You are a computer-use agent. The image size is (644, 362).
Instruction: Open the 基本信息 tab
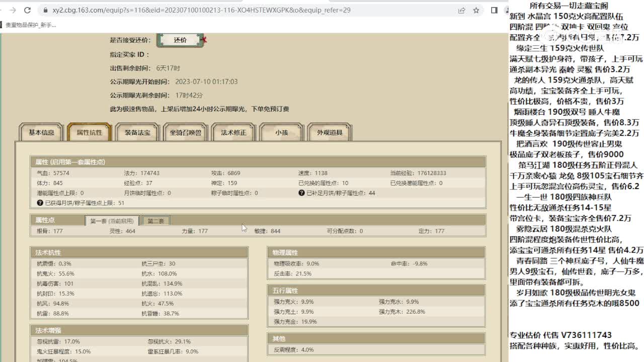(x=41, y=133)
